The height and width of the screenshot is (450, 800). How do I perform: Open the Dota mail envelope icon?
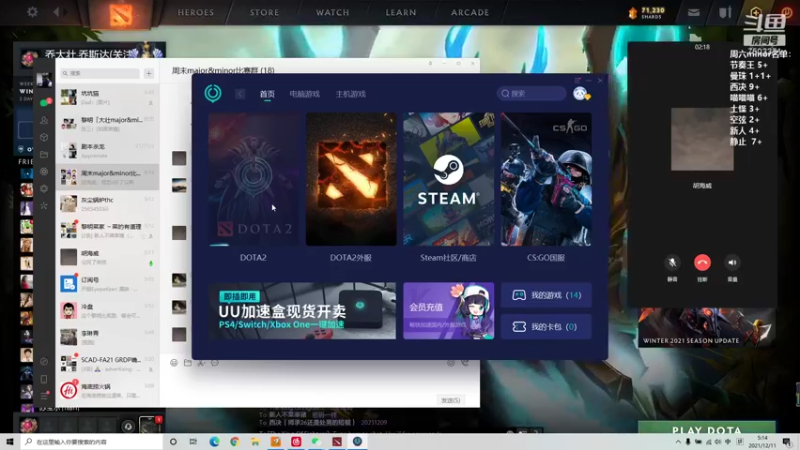[x=693, y=12]
